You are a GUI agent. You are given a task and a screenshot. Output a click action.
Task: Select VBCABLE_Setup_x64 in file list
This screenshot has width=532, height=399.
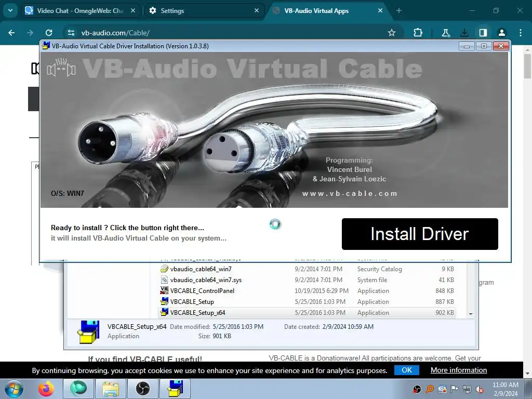tap(307, 312)
